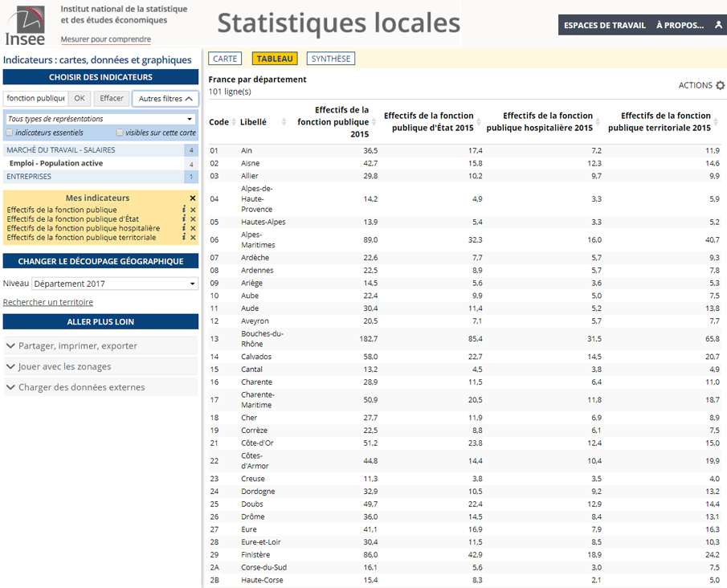The image size is (727, 588).
Task: Toggle visibles sur cette carte checkbox
Action: tap(120, 133)
